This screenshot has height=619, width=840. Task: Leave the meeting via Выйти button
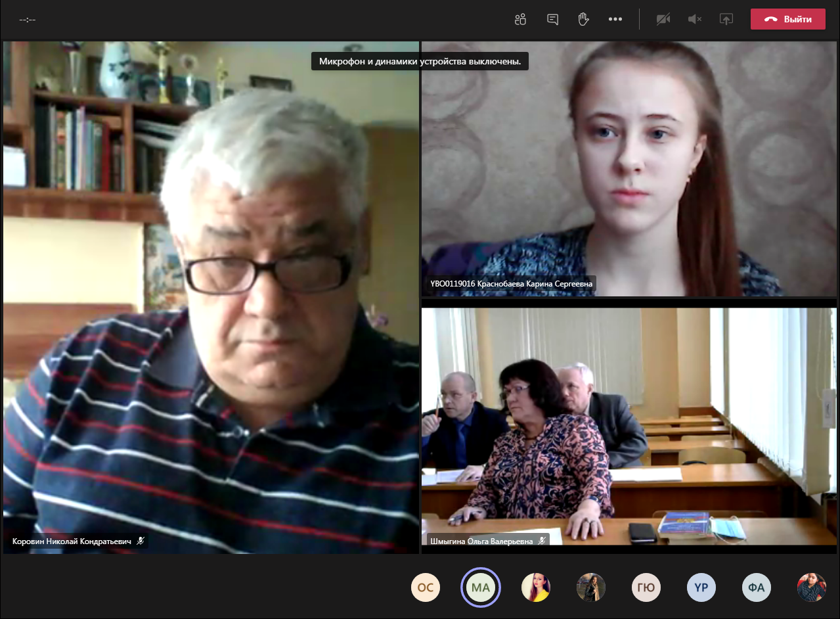point(788,19)
